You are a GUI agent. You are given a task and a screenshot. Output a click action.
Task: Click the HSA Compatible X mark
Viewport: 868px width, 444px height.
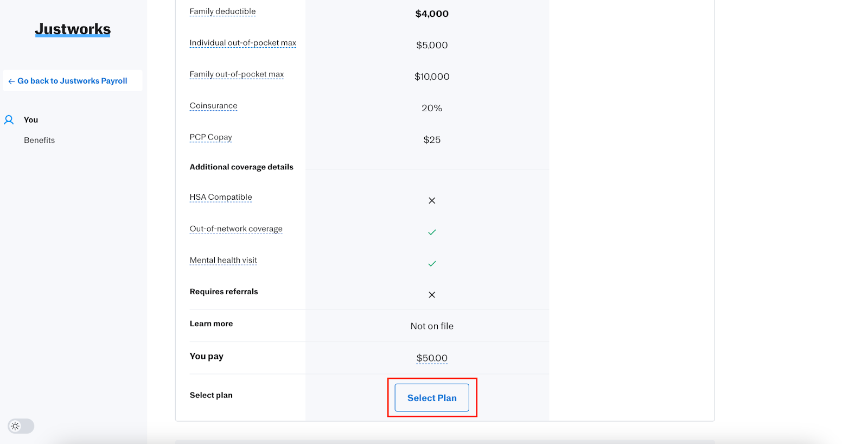(x=432, y=200)
